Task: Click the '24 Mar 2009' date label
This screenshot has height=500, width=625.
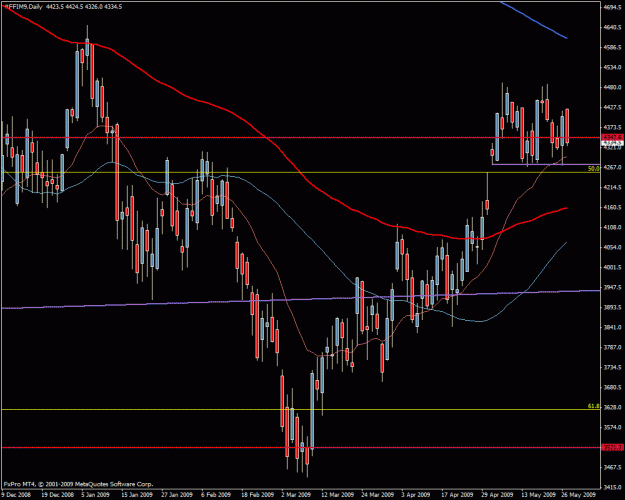Action: coord(375,494)
